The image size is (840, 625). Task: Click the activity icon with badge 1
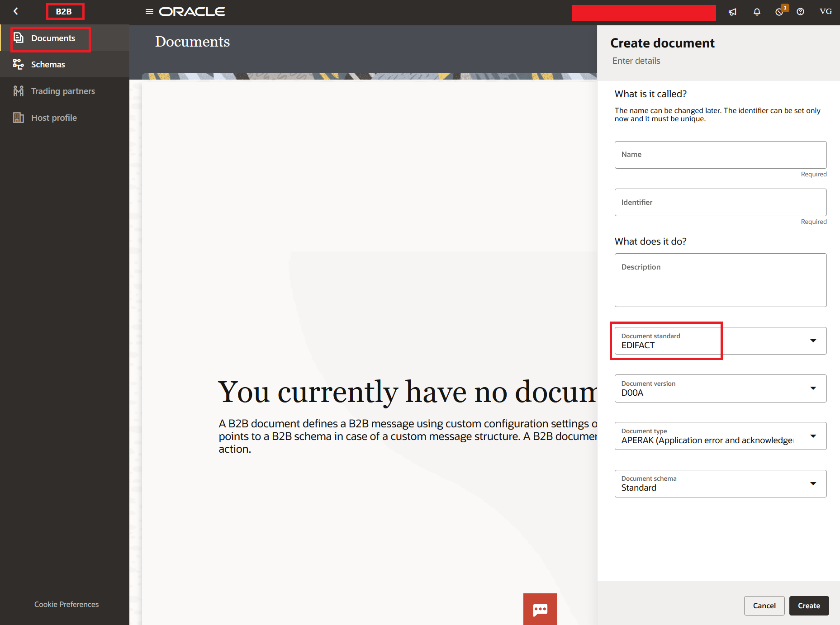pos(779,12)
